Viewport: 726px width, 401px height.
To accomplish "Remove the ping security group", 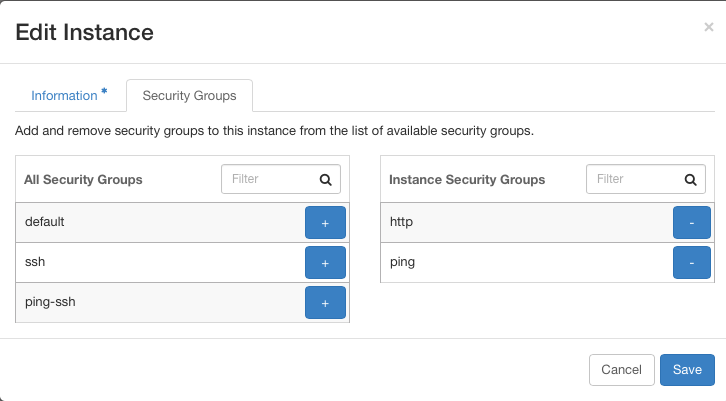I will pyautogui.click(x=692, y=263).
